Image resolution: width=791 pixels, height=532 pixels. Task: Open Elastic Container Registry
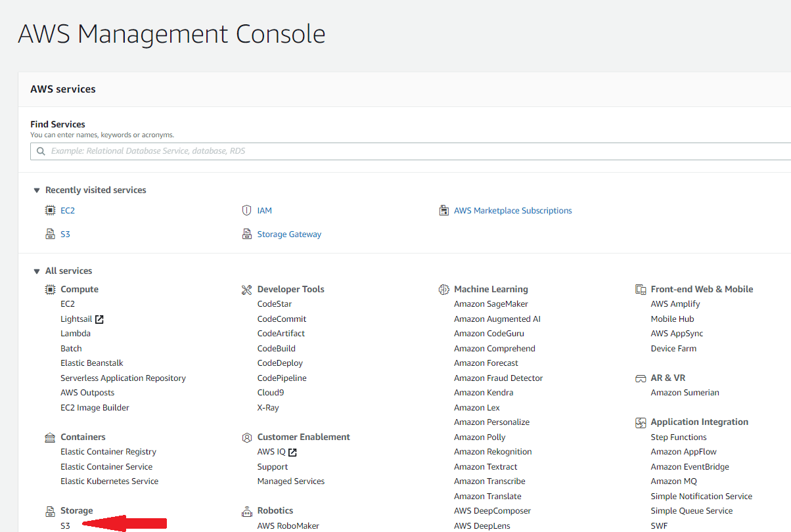[x=108, y=452]
